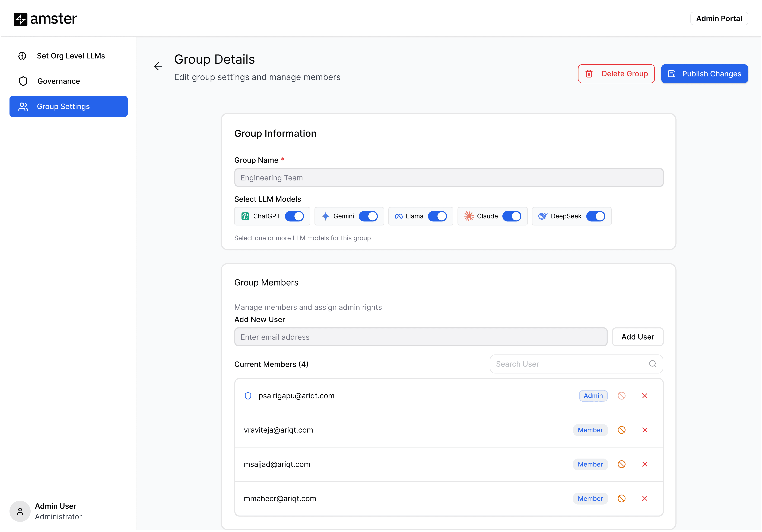Image resolution: width=762 pixels, height=532 pixels.
Task: Click the search icon in Search User
Action: (x=652, y=364)
